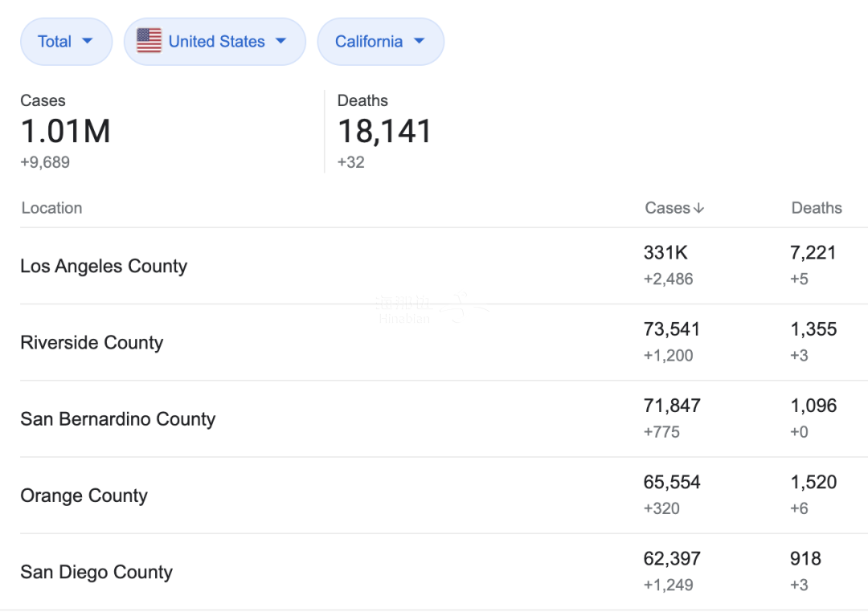Click Riverside County's 1,355 deaths value
Viewport: 868px width, 616px height.
813,329
